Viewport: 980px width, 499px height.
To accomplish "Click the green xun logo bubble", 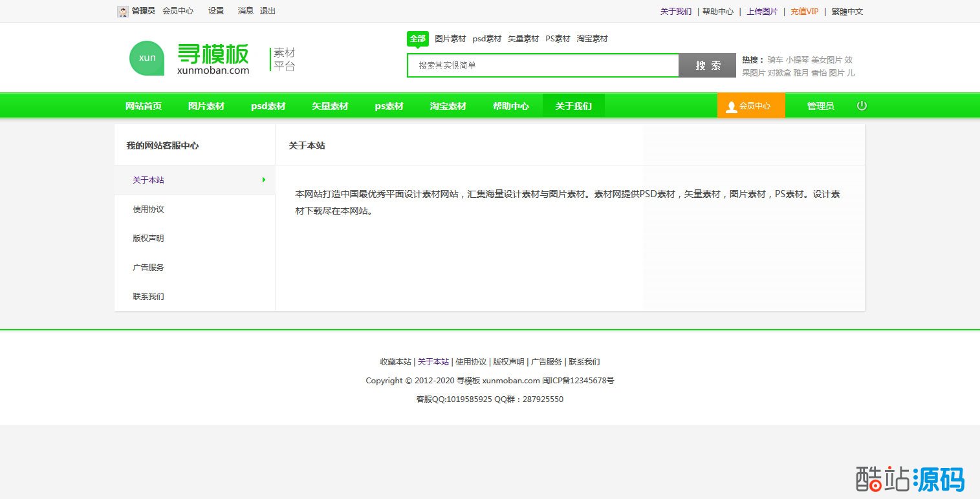I will (x=147, y=58).
